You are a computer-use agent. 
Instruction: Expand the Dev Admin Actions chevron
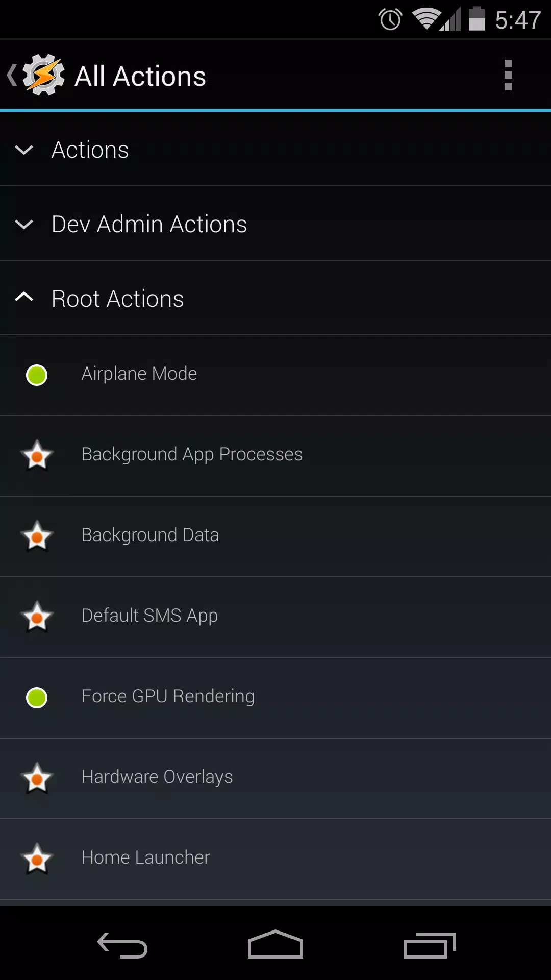coord(24,225)
